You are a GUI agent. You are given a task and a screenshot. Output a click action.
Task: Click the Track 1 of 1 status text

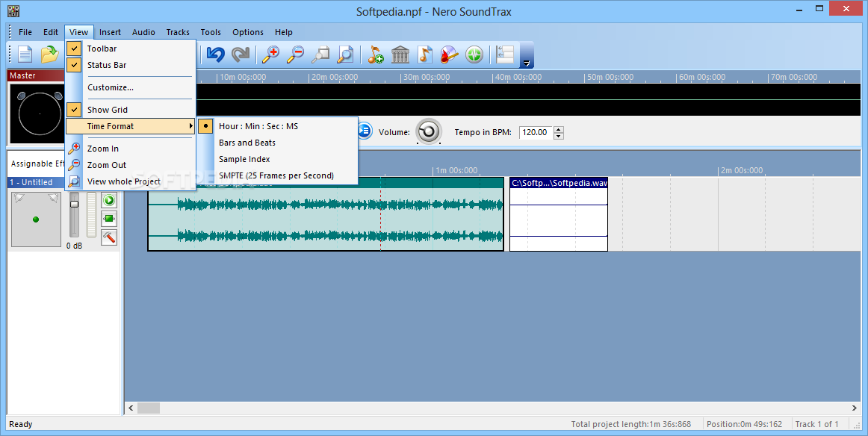(816, 424)
